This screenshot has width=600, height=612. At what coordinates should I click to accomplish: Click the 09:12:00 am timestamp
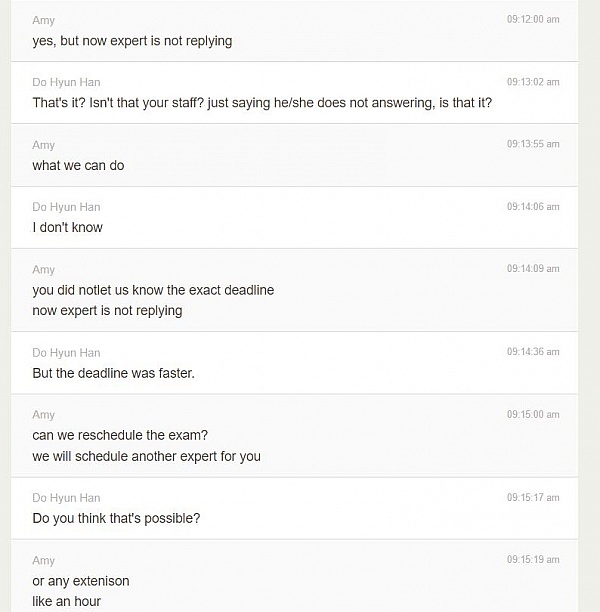pyautogui.click(x=532, y=20)
